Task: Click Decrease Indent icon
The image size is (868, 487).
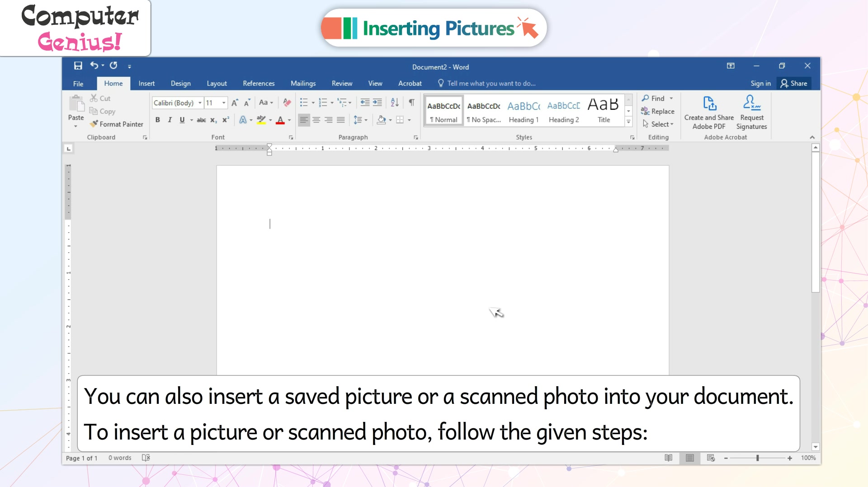Action: (x=365, y=103)
